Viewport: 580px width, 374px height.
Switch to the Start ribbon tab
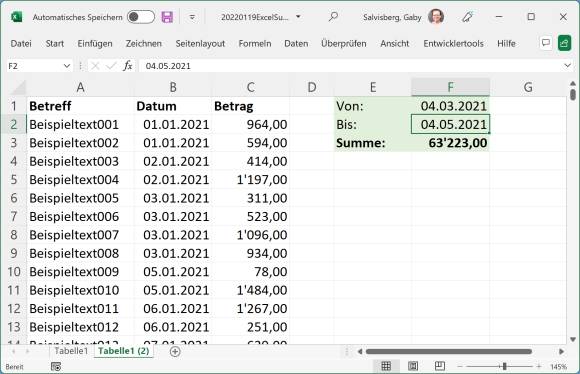click(55, 44)
